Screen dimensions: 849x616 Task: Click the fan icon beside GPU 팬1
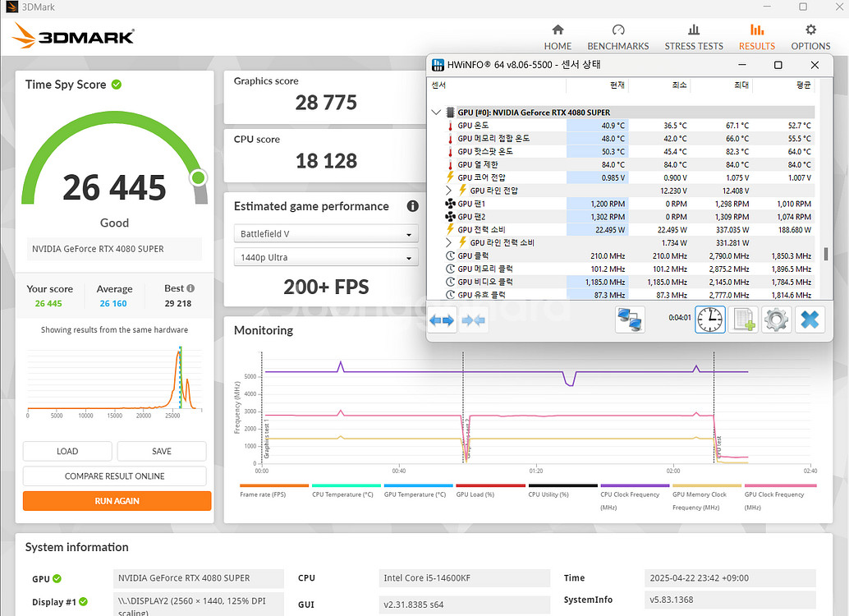coord(450,204)
